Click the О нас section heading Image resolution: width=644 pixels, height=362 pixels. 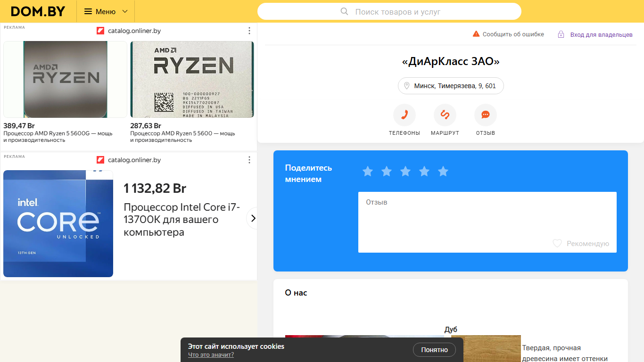[x=296, y=293]
